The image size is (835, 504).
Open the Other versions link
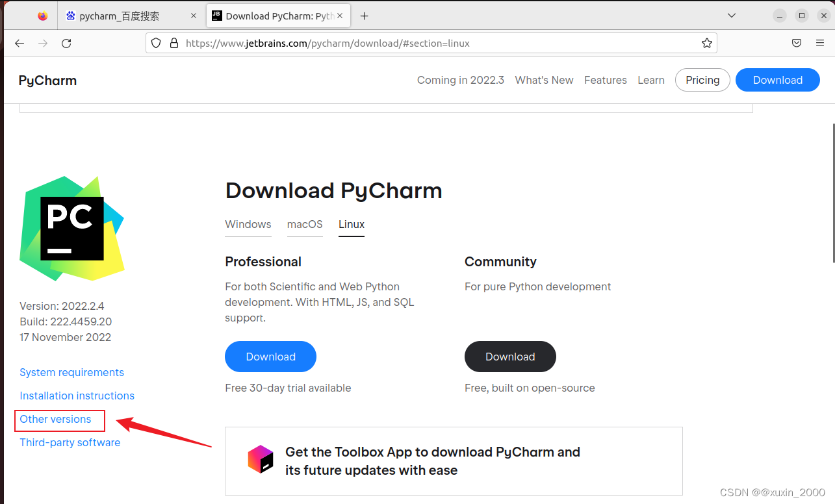55,419
